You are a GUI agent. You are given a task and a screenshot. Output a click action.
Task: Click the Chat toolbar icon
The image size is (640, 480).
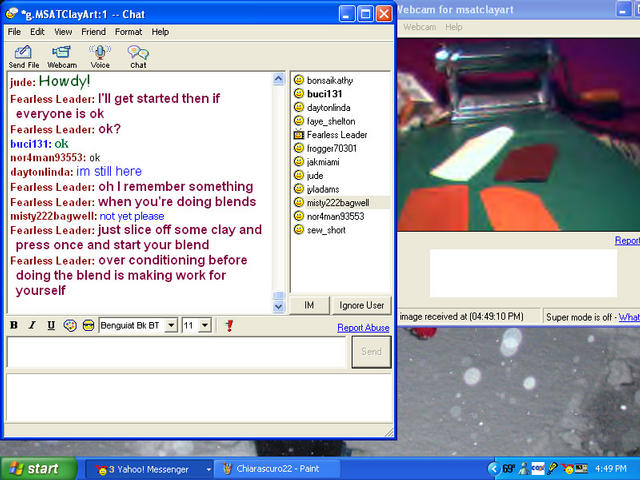tap(138, 57)
